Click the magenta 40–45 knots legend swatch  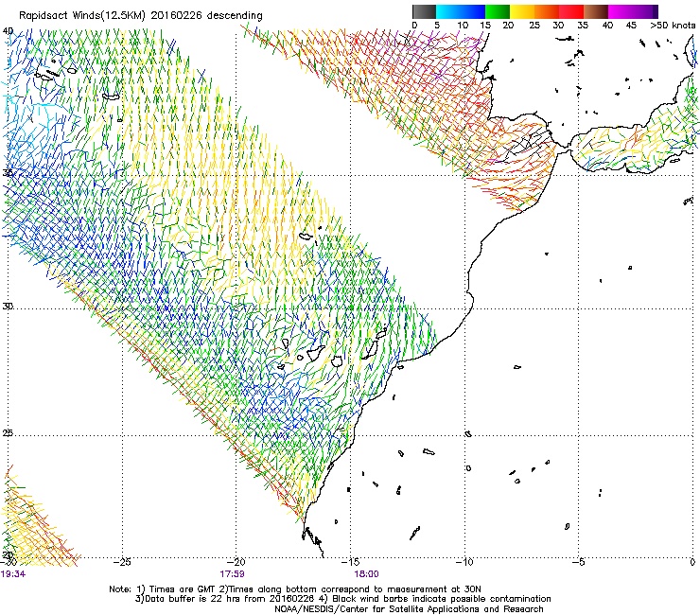click(621, 11)
